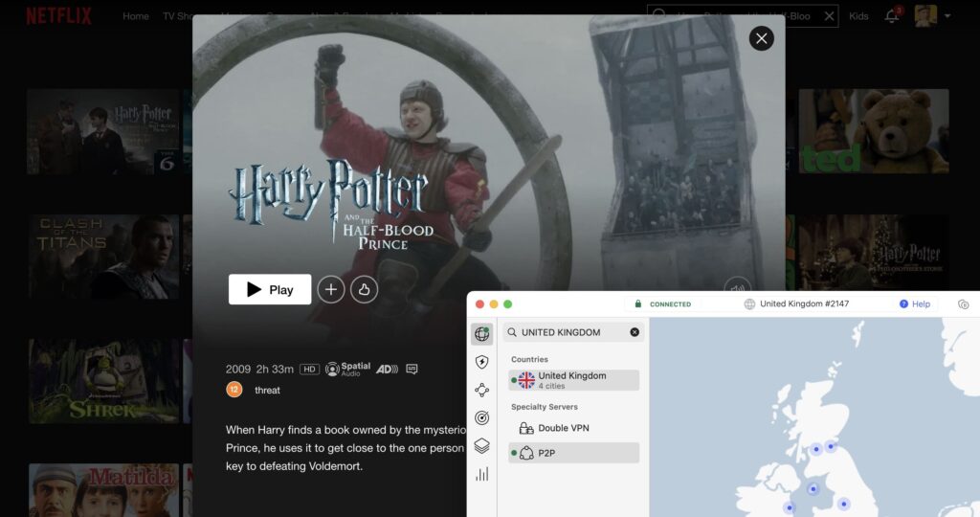This screenshot has height=517, width=980.
Task: Open the globe servers tab in the VPN sidebar
Action: 482,334
